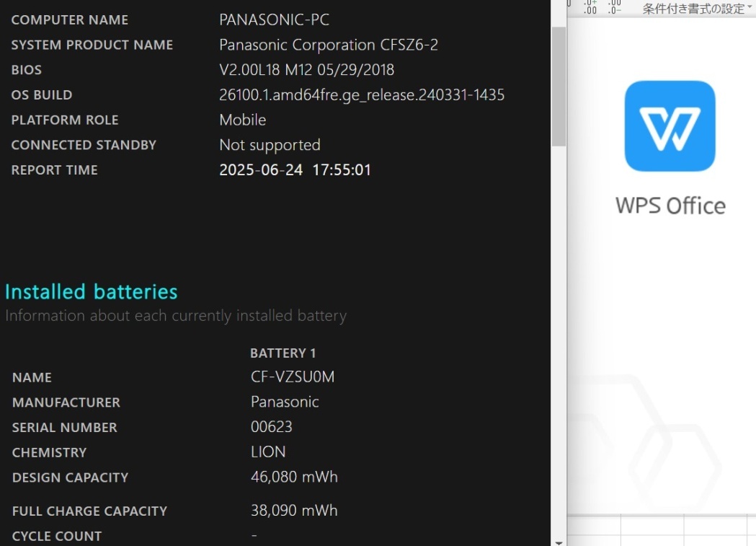Select battery manufacturer value Panasonic
Viewport: 756px width, 546px height.
[x=285, y=402]
